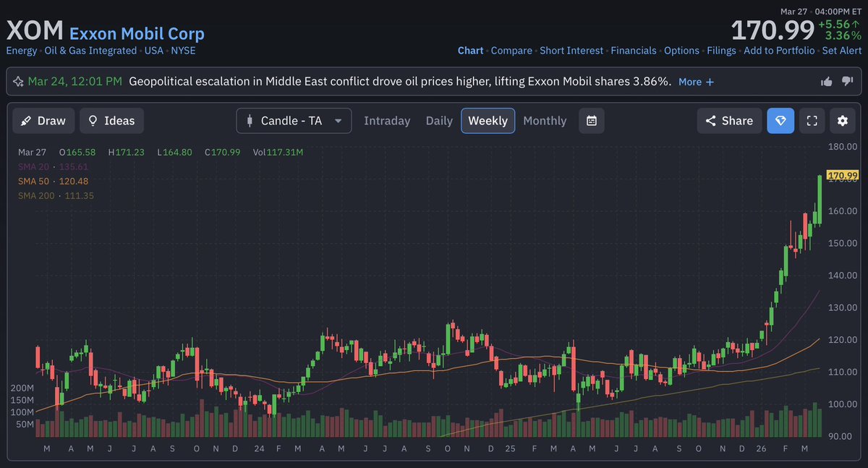Click the 180.00 price axis label
The height and width of the screenshot is (468, 868).
(843, 147)
